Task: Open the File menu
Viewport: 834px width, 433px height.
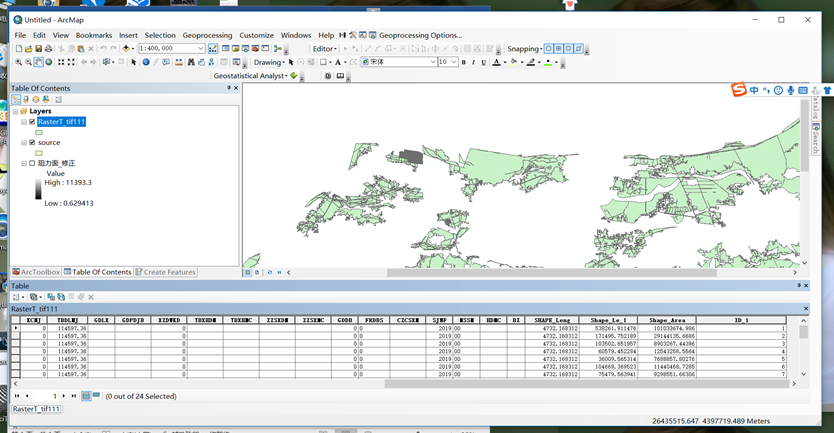Action: point(20,35)
